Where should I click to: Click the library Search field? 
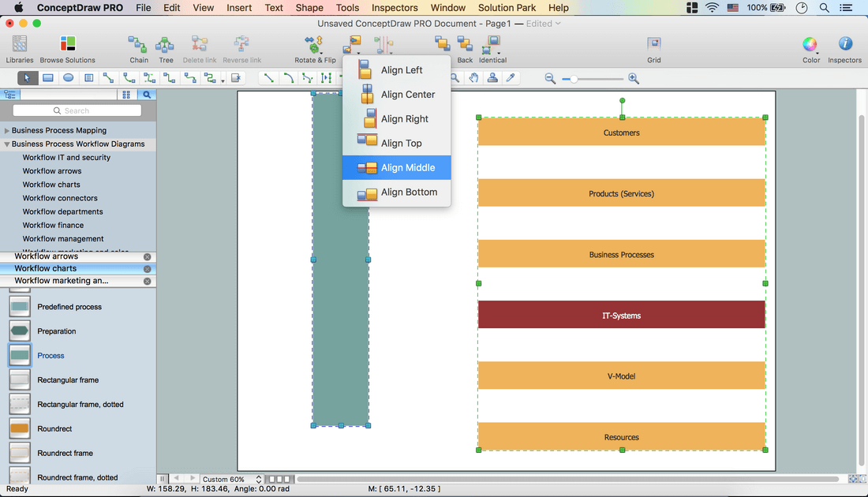click(77, 111)
